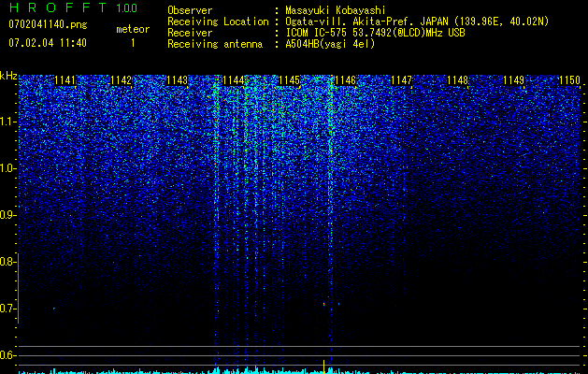Select the filename 0702041140.png
The image size is (588, 374).
pos(48,24)
